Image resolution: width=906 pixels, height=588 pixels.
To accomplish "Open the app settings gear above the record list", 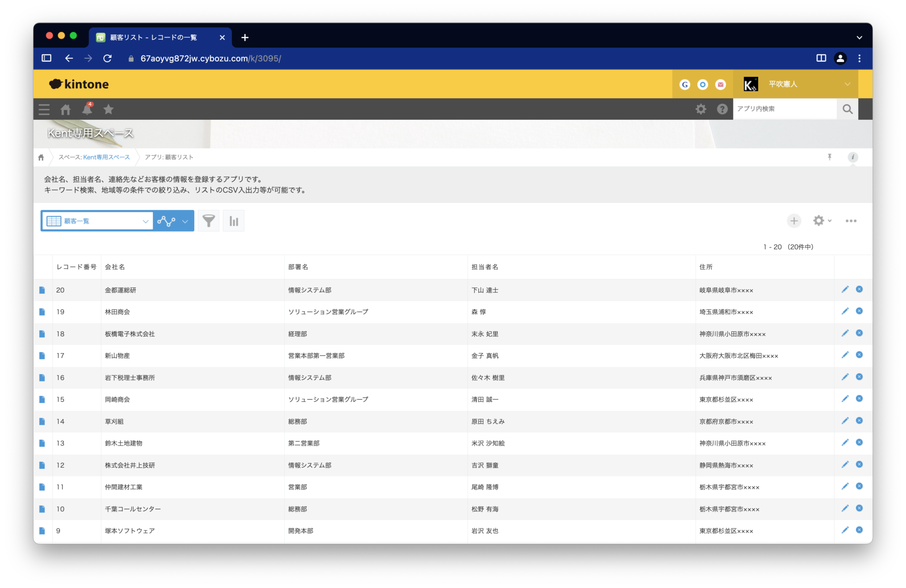I will coord(819,221).
